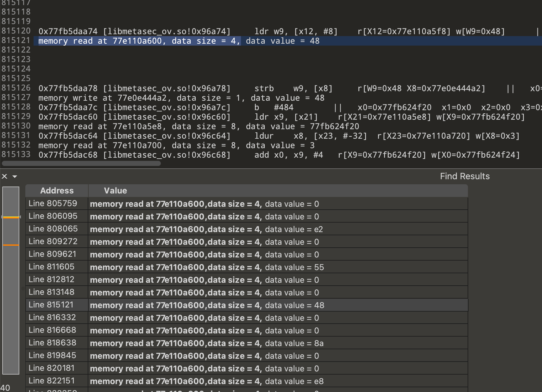Click the Line 816332 address cell
The image size is (542, 392).
point(53,318)
